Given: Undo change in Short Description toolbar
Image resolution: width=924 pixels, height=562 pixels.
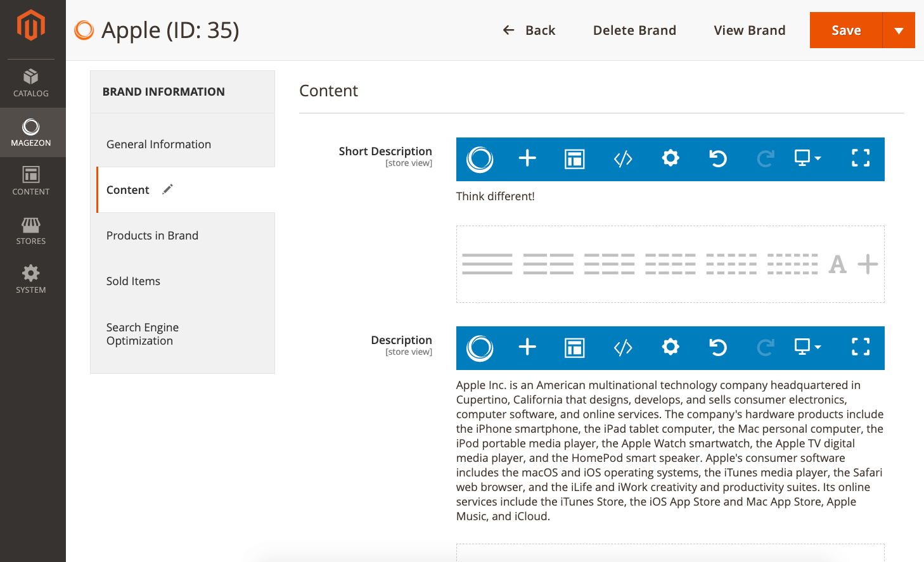Looking at the screenshot, I should point(718,158).
